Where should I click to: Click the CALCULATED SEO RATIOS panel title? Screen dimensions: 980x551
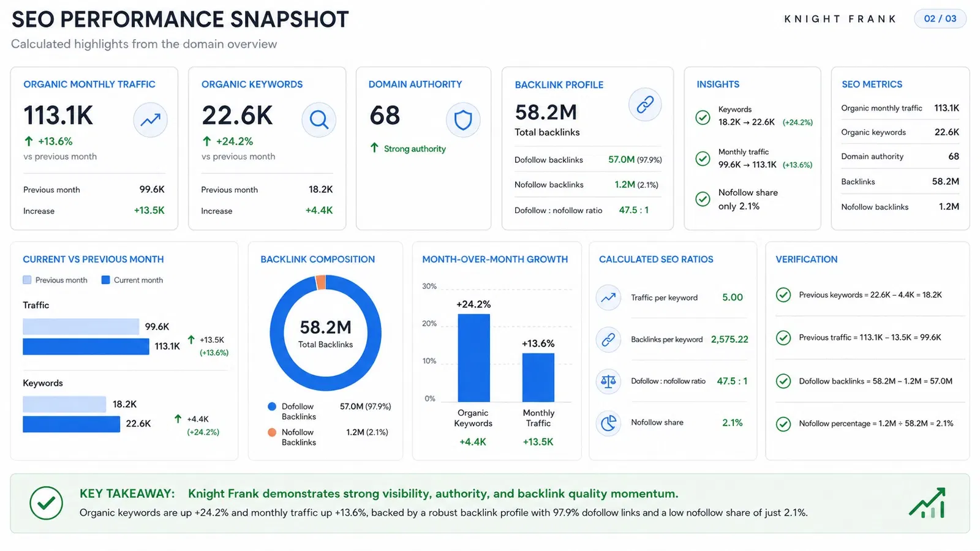656,260
